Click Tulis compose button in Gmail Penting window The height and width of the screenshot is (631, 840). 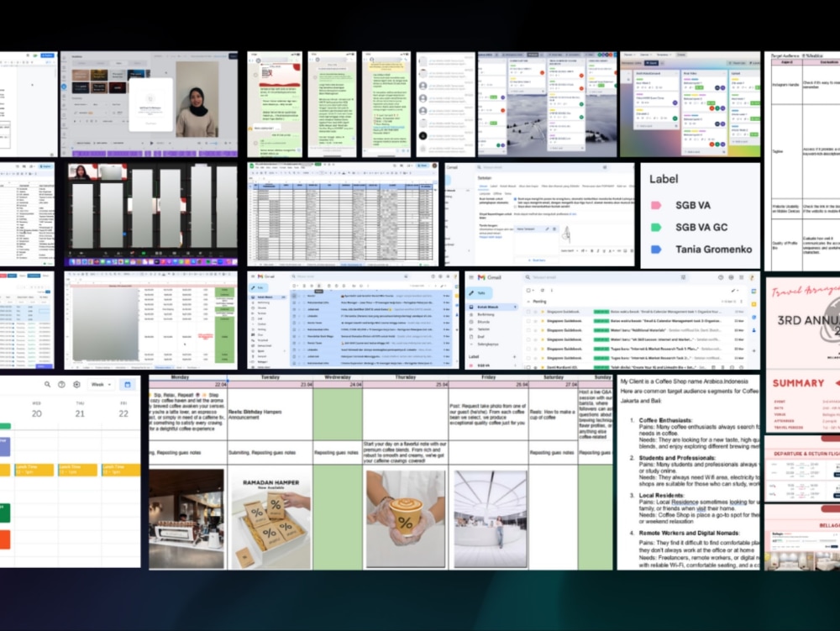479,293
